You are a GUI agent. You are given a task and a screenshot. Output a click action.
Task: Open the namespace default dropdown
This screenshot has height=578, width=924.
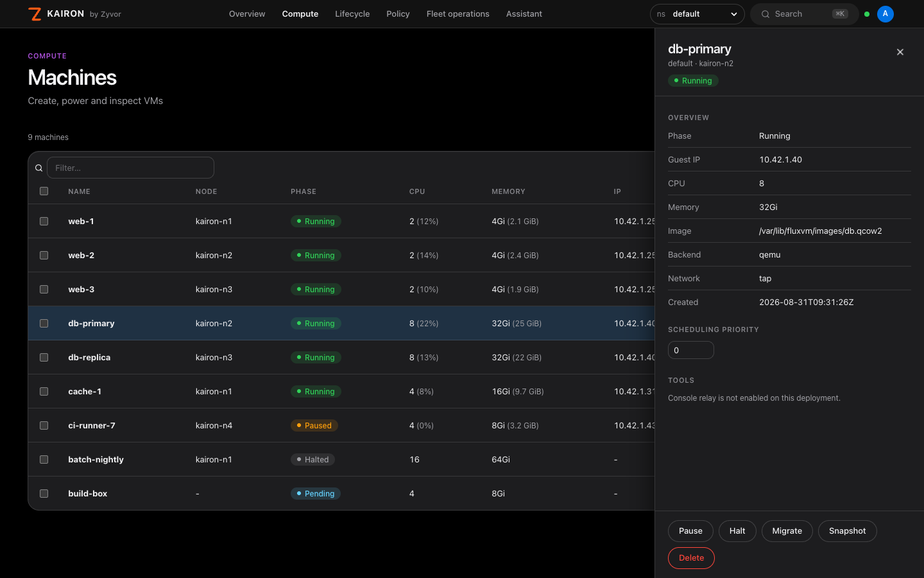[x=697, y=14]
